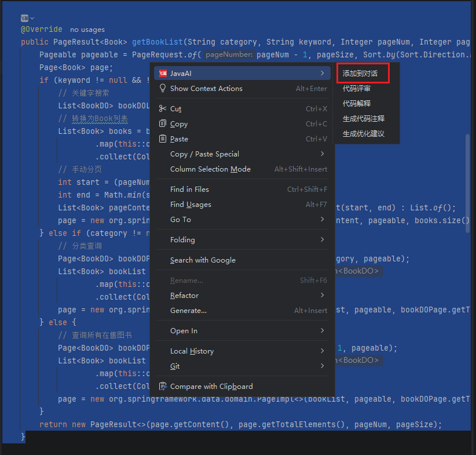Select Paste in the context menu
Image resolution: width=476 pixels, height=455 pixels.
click(x=242, y=139)
